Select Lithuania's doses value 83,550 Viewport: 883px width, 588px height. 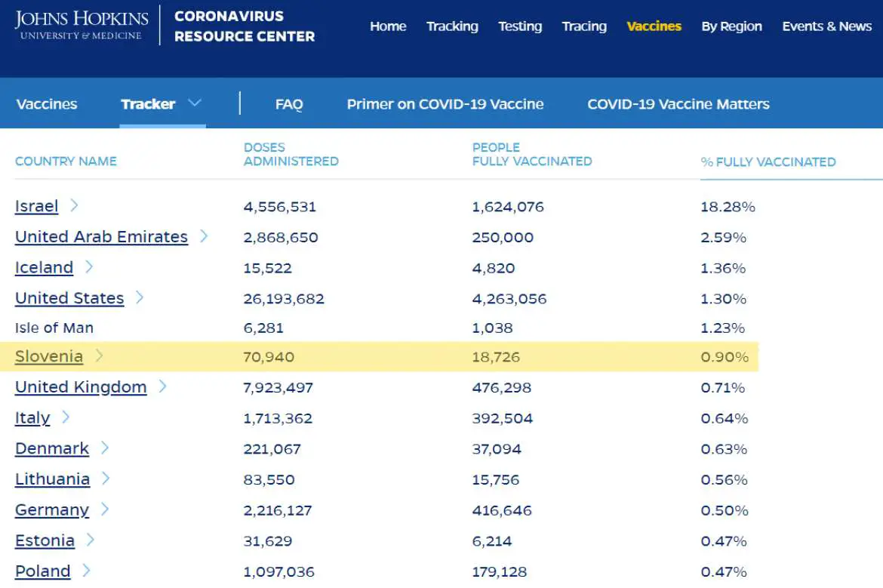[269, 480]
